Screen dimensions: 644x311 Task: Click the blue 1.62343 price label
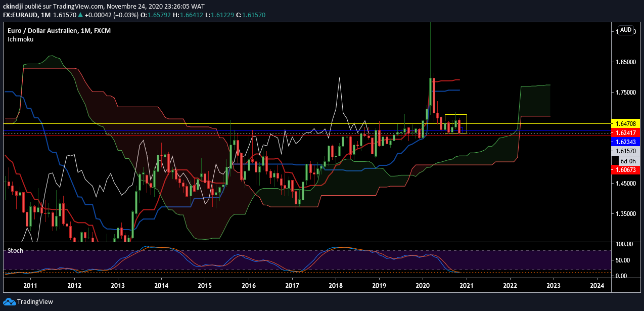[626, 142]
